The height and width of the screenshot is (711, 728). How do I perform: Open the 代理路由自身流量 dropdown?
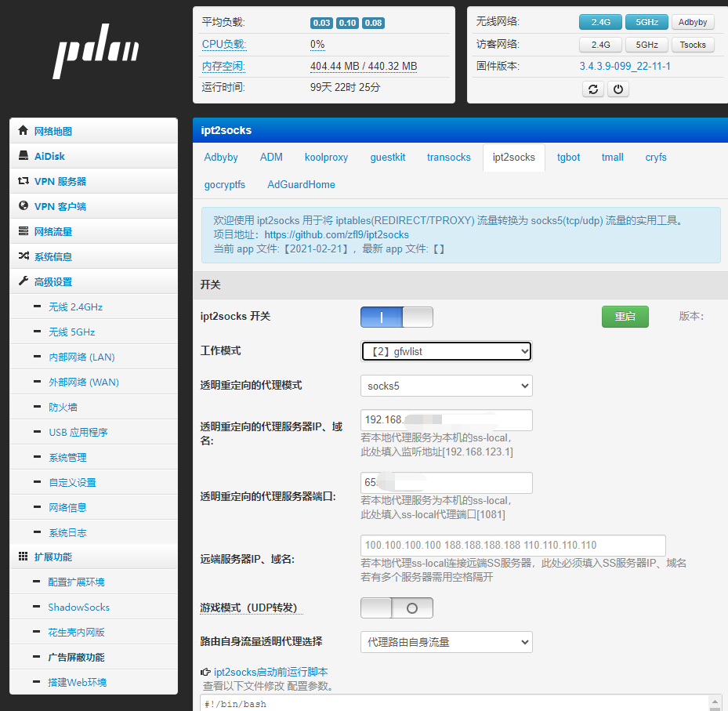[x=446, y=642]
